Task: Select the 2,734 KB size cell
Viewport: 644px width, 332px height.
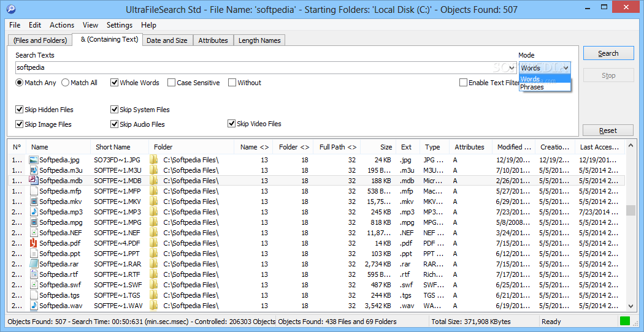Action: coord(378,264)
